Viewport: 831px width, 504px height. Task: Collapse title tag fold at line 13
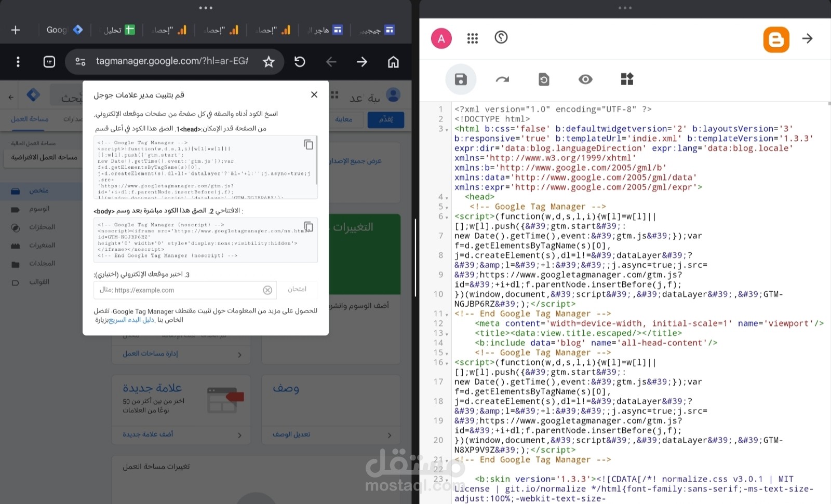click(x=447, y=334)
